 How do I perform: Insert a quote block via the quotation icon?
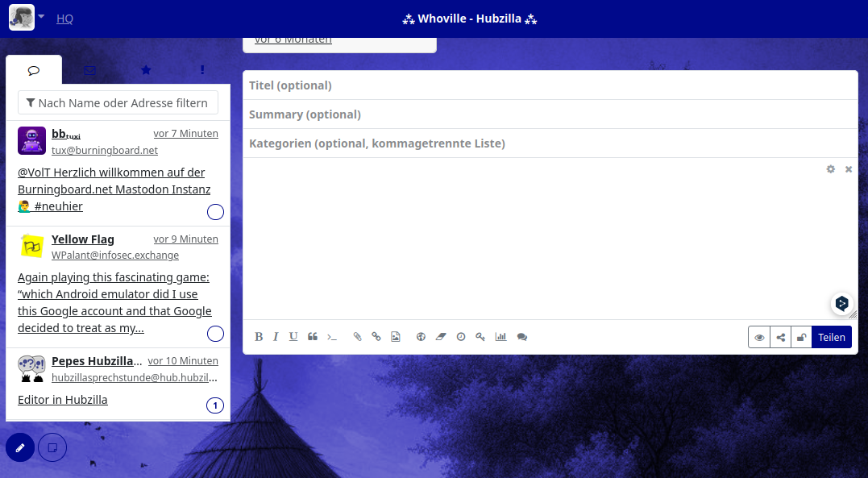click(x=313, y=337)
